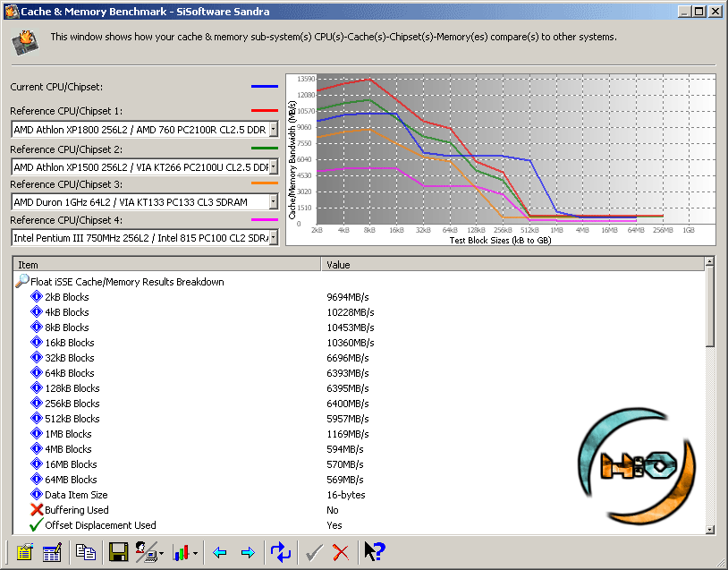The height and width of the screenshot is (570, 728).
Task: Click the results list scrollbar down arrow
Action: coord(709,529)
